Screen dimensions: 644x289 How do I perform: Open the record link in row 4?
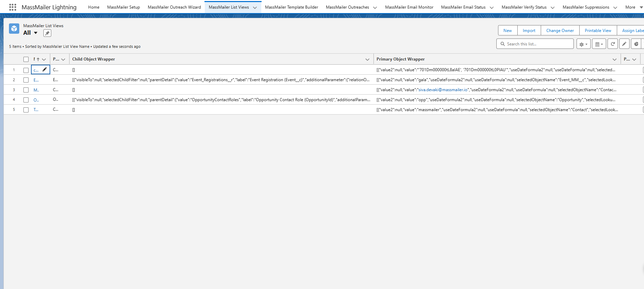point(36,100)
